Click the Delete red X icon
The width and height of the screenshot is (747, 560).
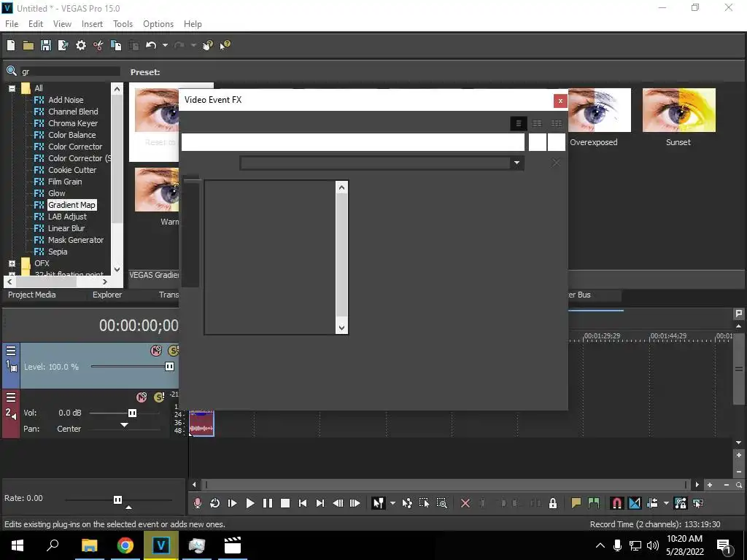(x=465, y=503)
